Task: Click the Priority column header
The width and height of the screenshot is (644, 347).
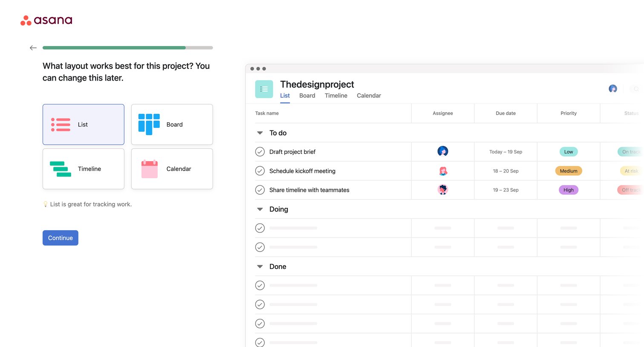Action: tap(569, 113)
